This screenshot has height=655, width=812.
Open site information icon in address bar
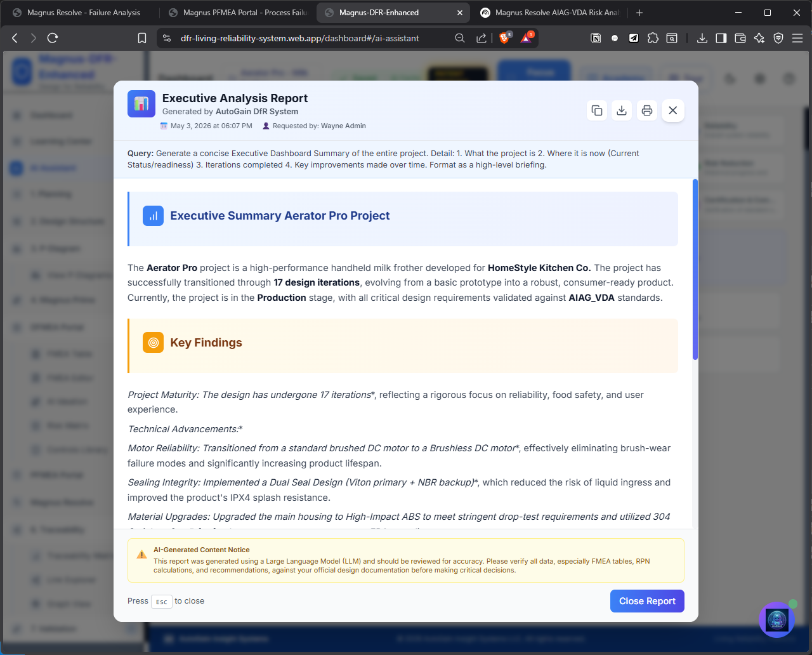coord(167,38)
